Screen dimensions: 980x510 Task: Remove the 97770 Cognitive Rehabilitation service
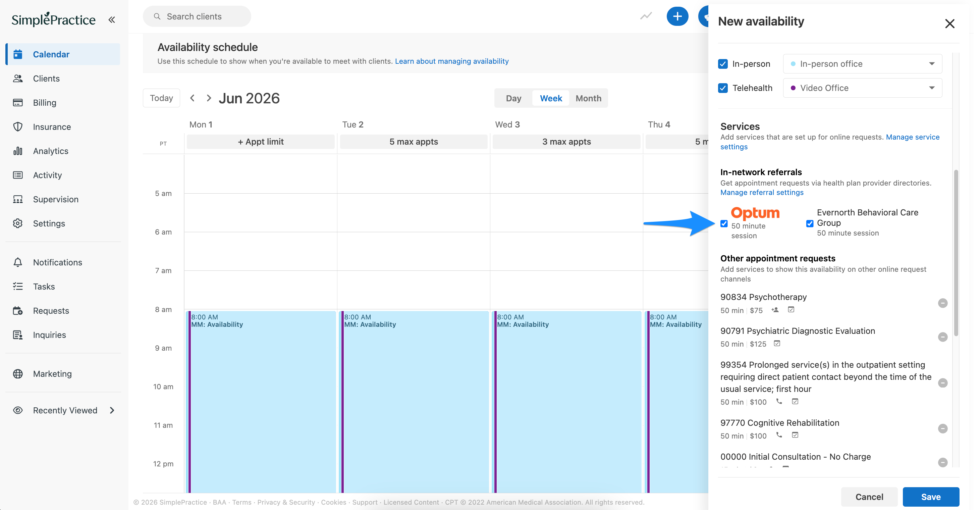click(943, 428)
